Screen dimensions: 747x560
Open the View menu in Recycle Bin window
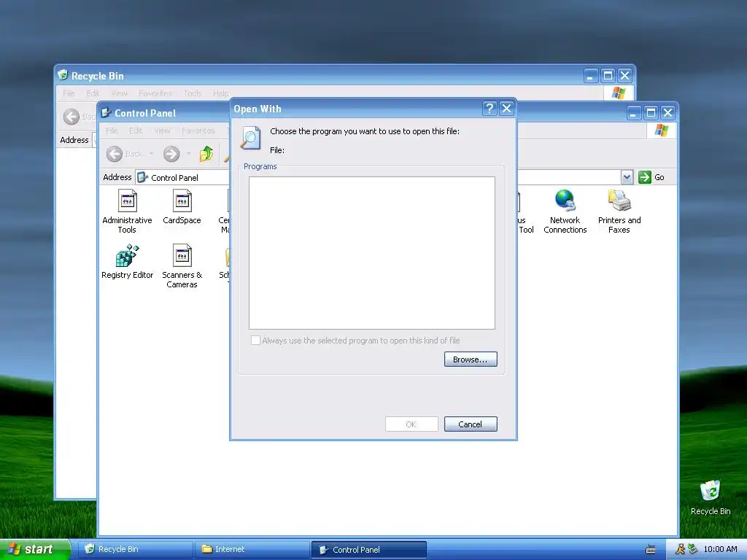[x=119, y=93]
